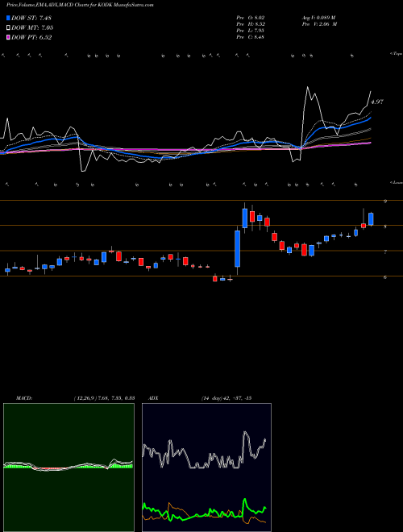Click the 'Pre V: 2.06 M' value

pos(320,24)
